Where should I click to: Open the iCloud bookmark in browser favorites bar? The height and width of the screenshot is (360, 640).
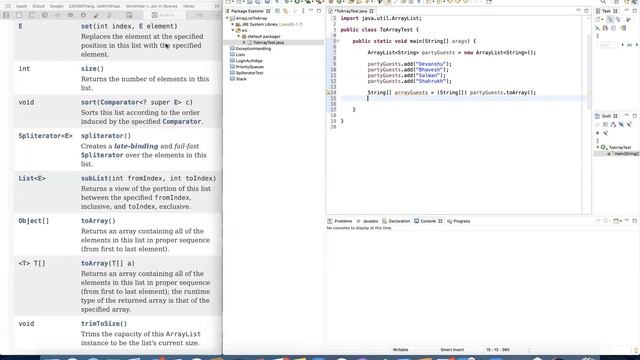38,6
